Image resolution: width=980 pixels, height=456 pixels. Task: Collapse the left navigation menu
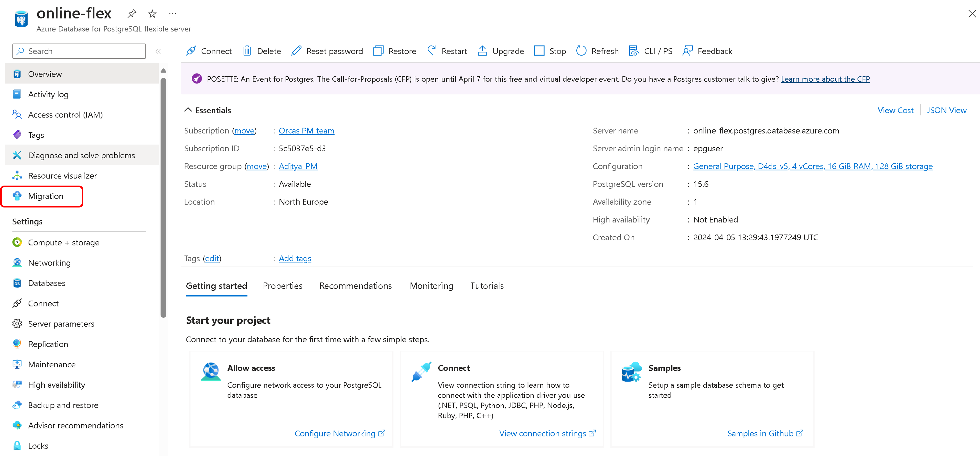[x=158, y=51]
